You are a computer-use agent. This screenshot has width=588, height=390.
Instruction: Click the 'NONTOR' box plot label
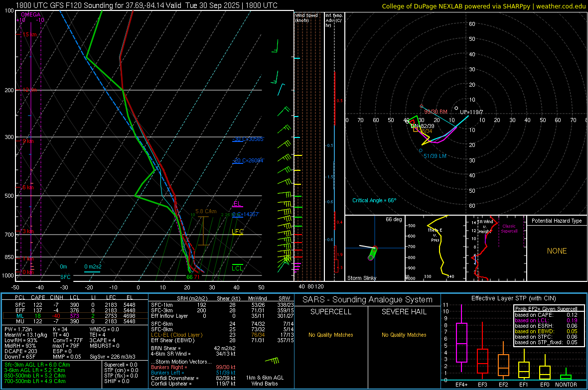[566, 385]
